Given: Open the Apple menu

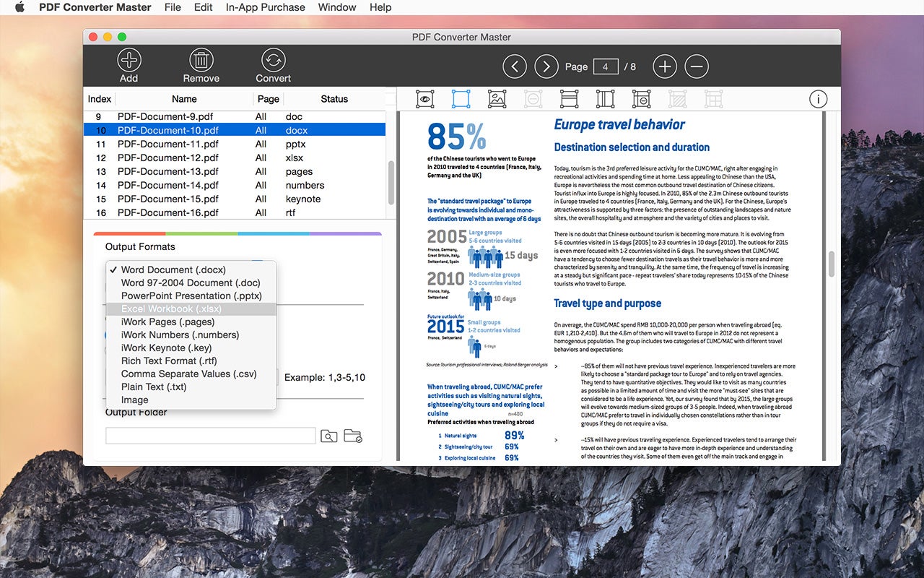Looking at the screenshot, I should click(20, 7).
